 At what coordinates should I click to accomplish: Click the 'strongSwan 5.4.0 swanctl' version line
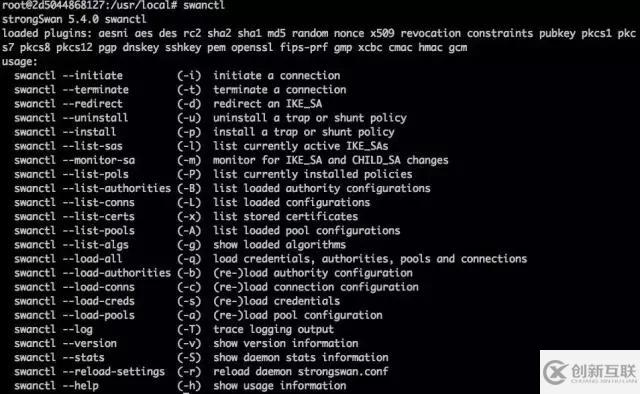pos(74,19)
